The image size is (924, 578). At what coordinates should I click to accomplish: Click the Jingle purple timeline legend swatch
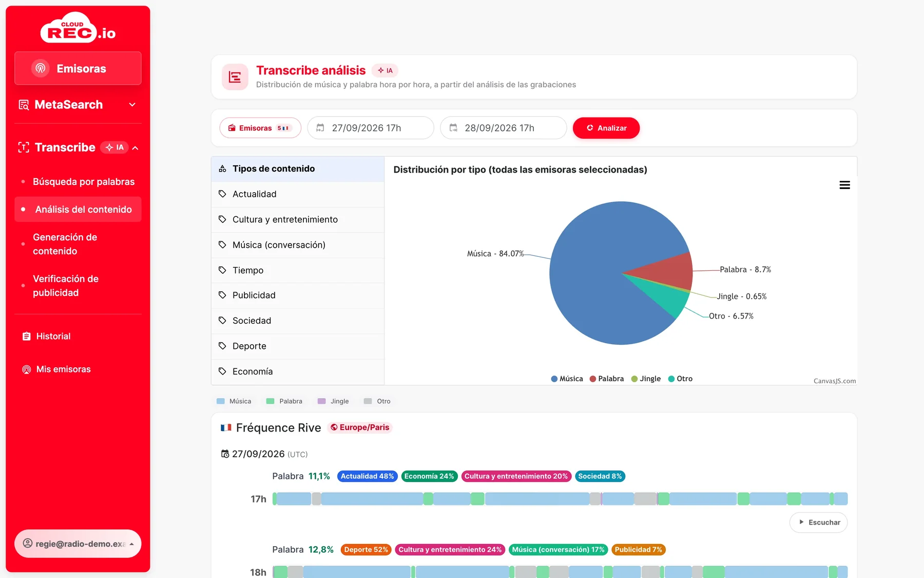pos(321,401)
